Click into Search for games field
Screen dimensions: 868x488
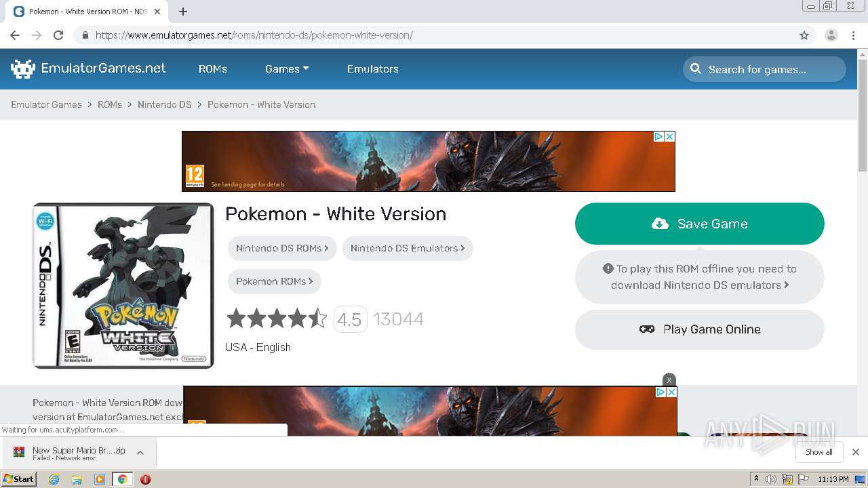point(764,69)
